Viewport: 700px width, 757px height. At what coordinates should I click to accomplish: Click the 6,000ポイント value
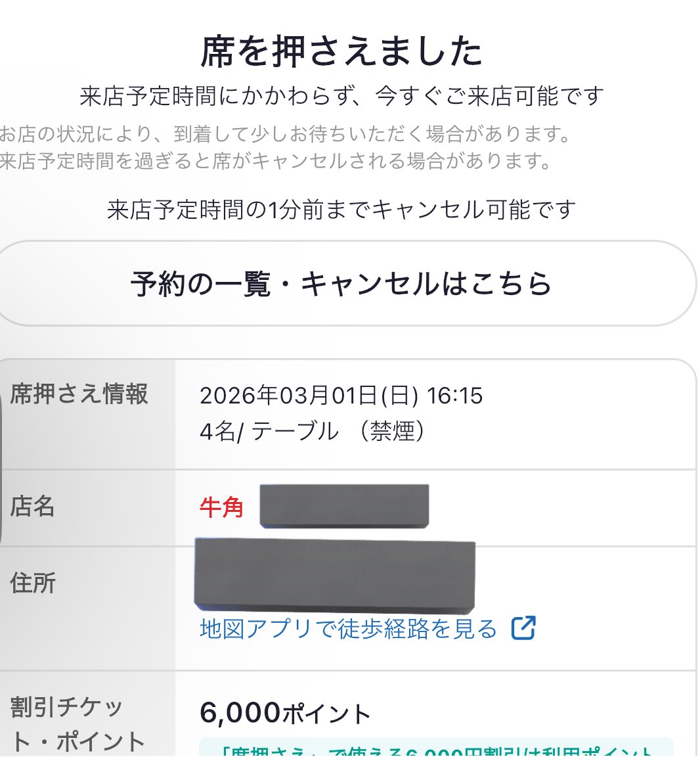coord(285,713)
